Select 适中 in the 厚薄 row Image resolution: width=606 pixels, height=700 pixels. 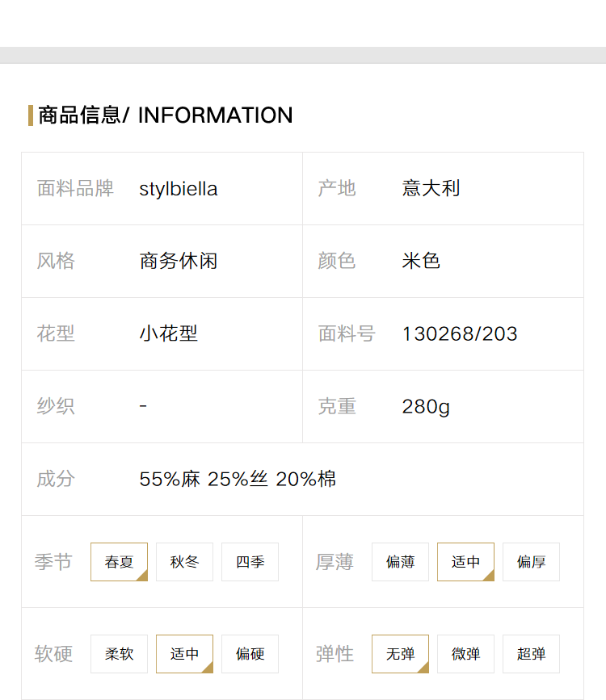point(465,562)
